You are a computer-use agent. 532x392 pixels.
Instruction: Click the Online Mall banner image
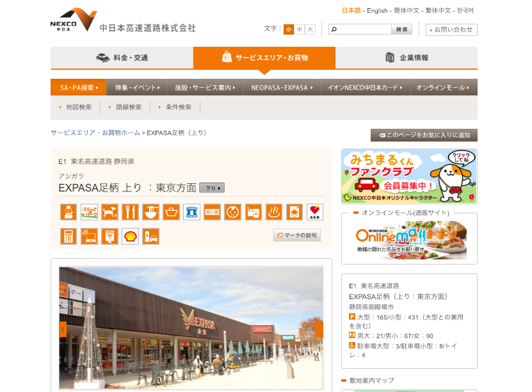click(x=411, y=240)
